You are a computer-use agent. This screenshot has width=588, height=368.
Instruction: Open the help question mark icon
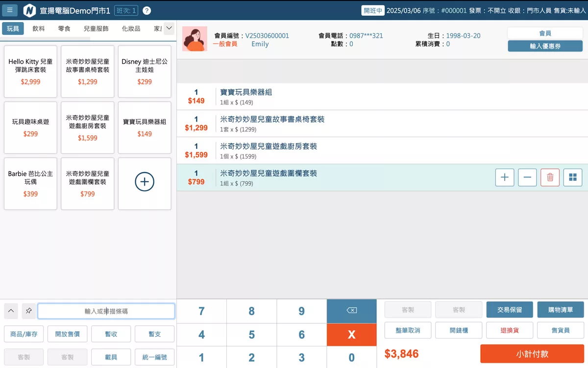point(147,11)
